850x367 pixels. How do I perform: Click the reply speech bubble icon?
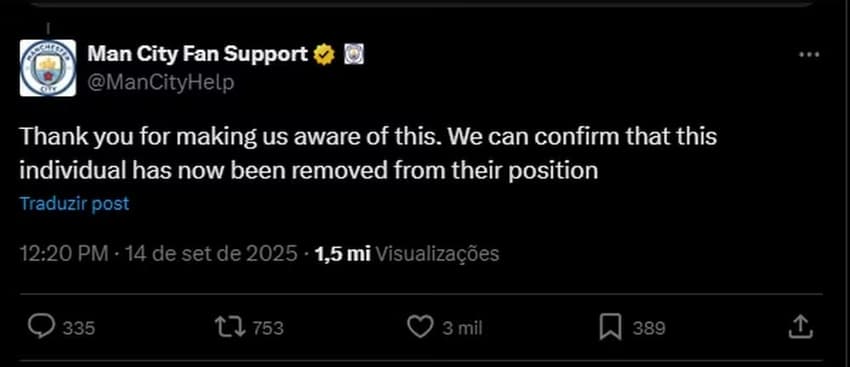click(41, 327)
